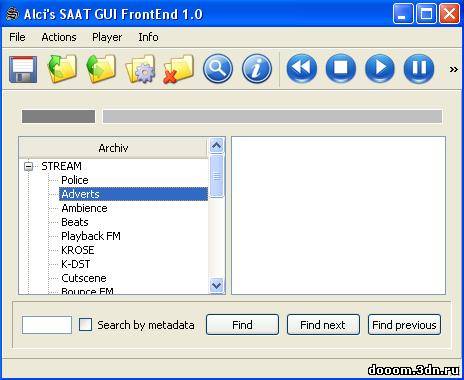
Task: Click the magnifier search toolbar icon
Action: (218, 69)
